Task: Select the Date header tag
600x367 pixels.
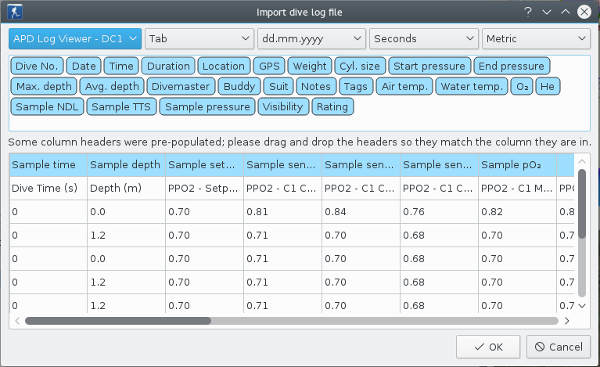Action: pyautogui.click(x=84, y=66)
